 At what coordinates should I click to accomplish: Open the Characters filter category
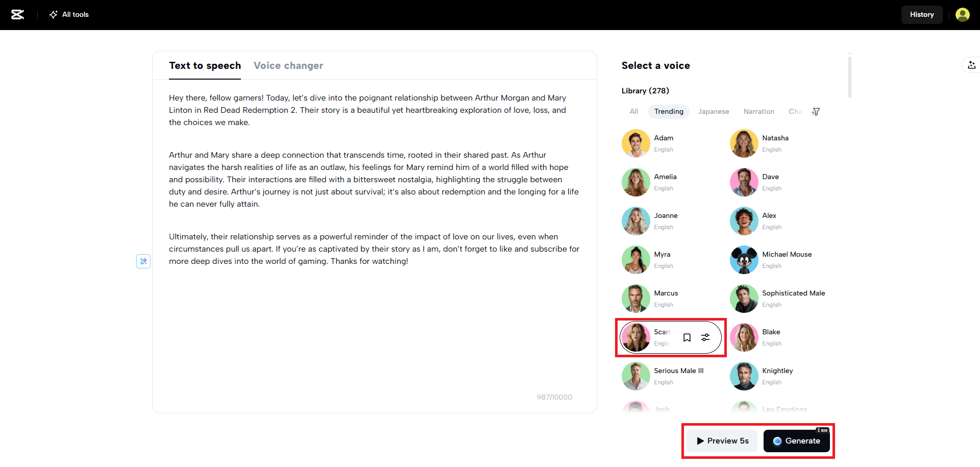(x=795, y=111)
